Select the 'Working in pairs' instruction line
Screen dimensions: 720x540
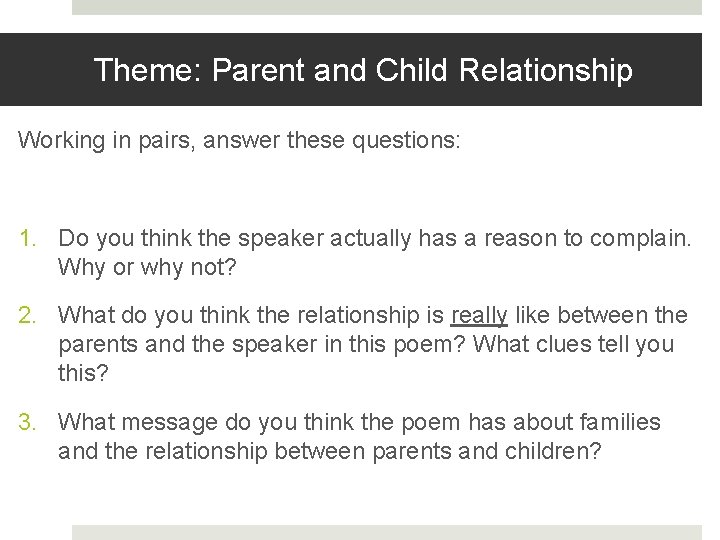[239, 140]
